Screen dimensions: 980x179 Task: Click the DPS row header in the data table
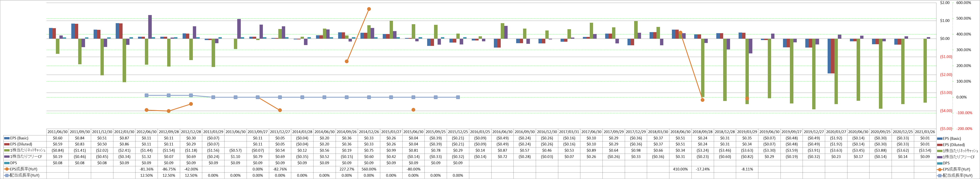point(25,163)
